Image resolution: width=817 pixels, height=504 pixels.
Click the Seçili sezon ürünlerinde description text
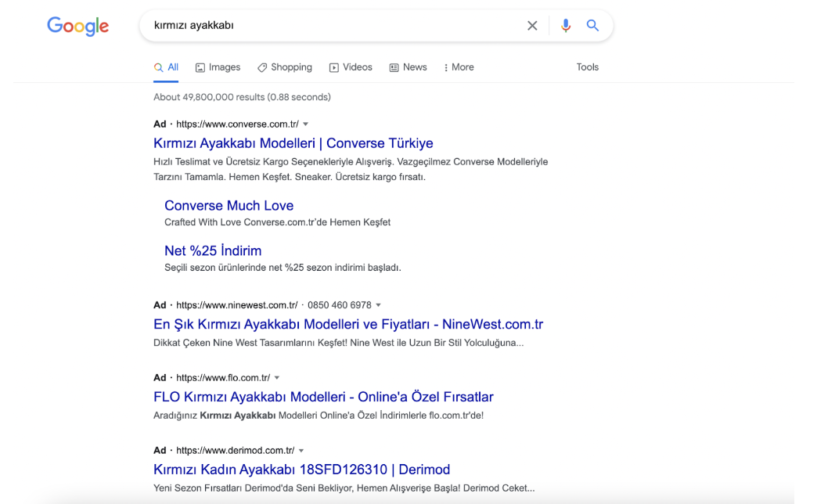click(283, 268)
